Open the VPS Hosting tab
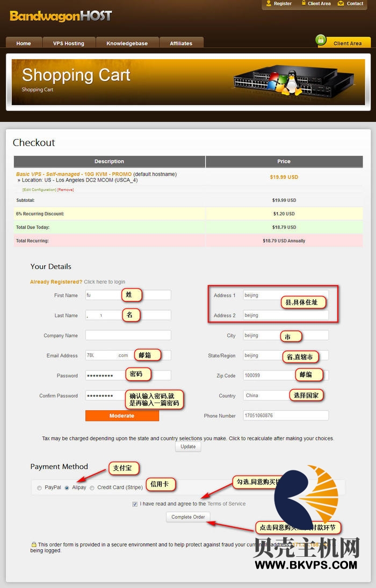 pos(69,43)
